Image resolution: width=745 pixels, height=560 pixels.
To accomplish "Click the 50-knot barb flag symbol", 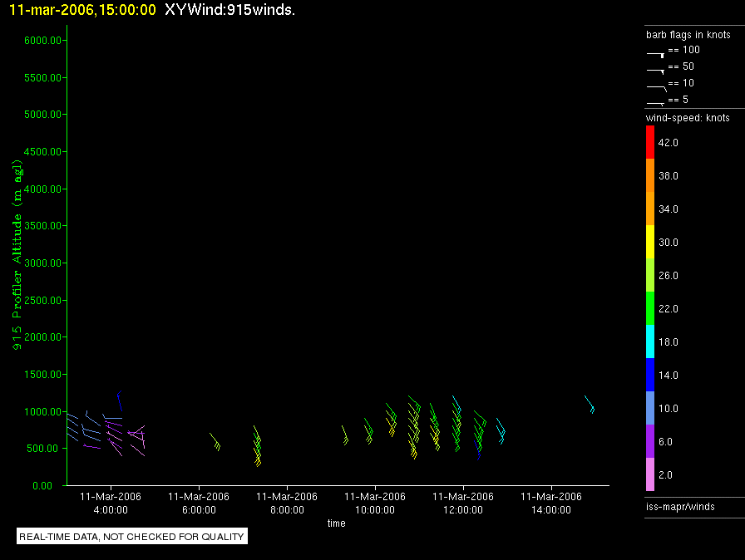I will 655,71.
